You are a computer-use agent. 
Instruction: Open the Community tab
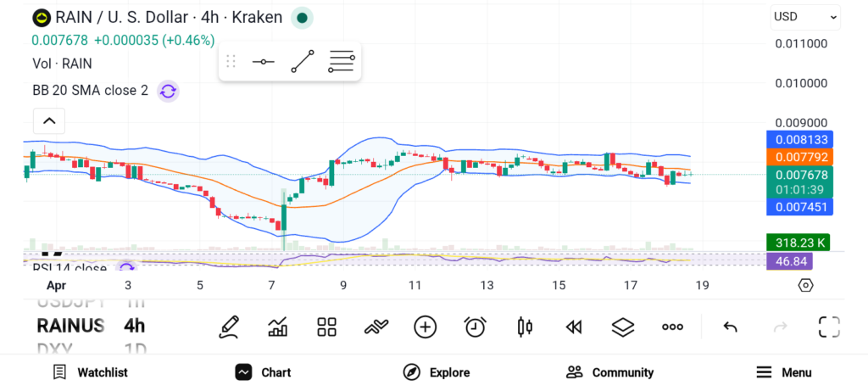pos(609,372)
